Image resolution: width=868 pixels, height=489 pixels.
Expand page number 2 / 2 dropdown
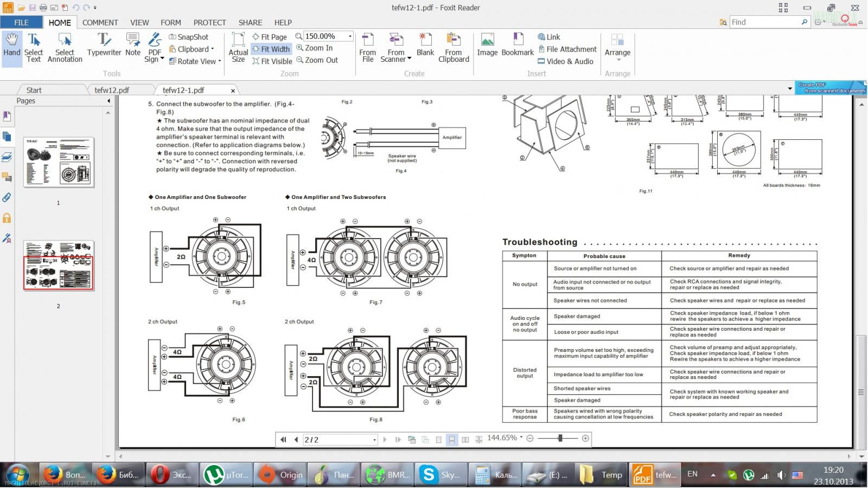tap(374, 440)
